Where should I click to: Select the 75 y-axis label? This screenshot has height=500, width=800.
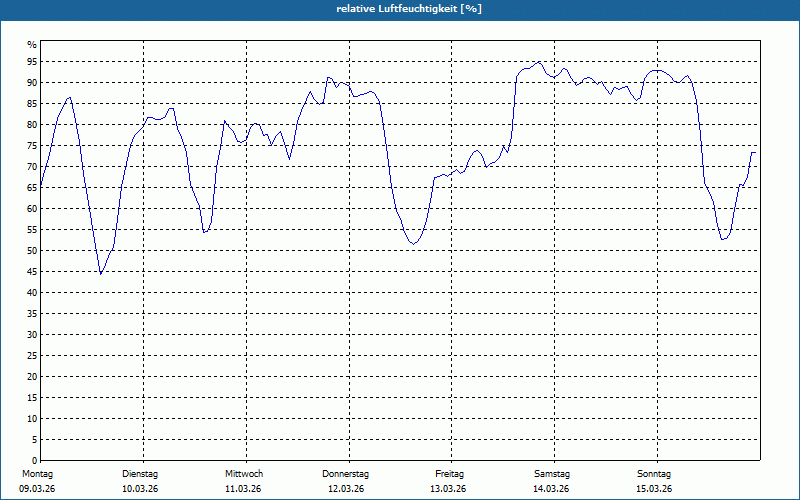32,145
